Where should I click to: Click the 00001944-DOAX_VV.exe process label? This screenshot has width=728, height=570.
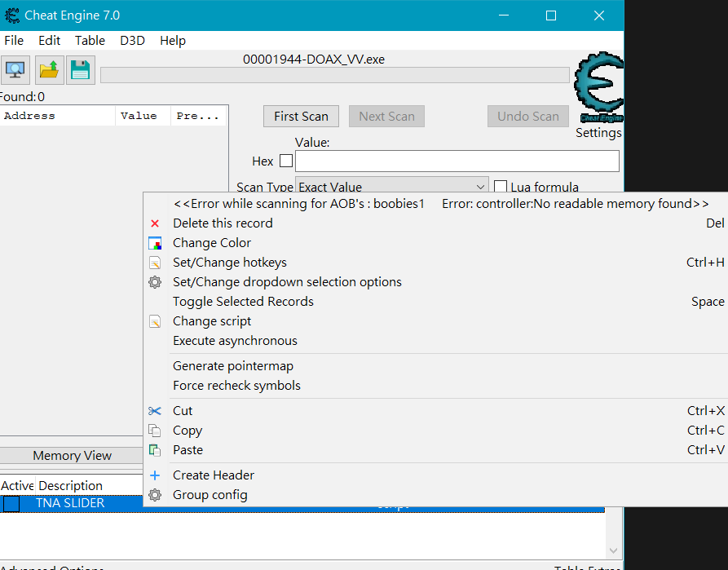(x=314, y=60)
